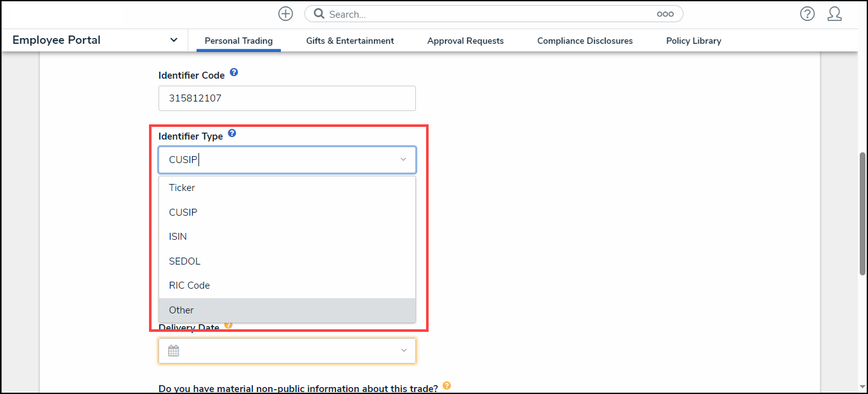The width and height of the screenshot is (868, 394).
Task: Click the help tooltip beside Identifier Type
Action: click(x=232, y=133)
